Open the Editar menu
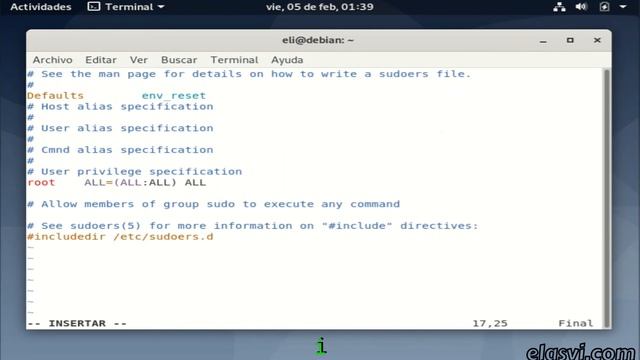Image resolution: width=640 pixels, height=360 pixels. pyautogui.click(x=101, y=60)
